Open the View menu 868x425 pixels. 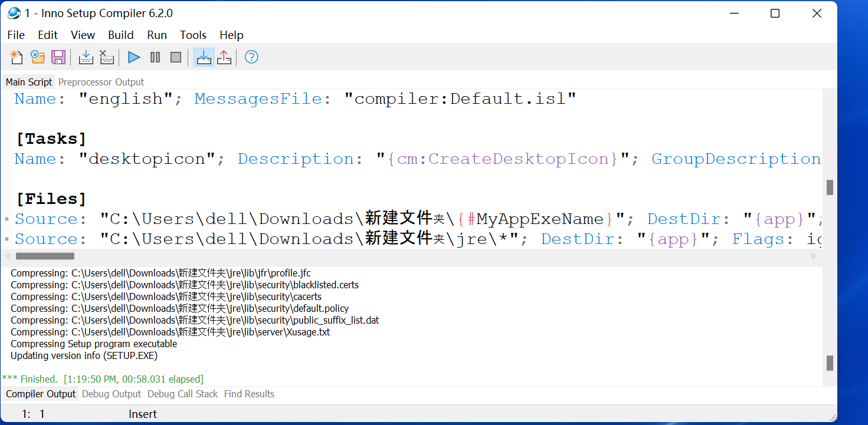83,35
